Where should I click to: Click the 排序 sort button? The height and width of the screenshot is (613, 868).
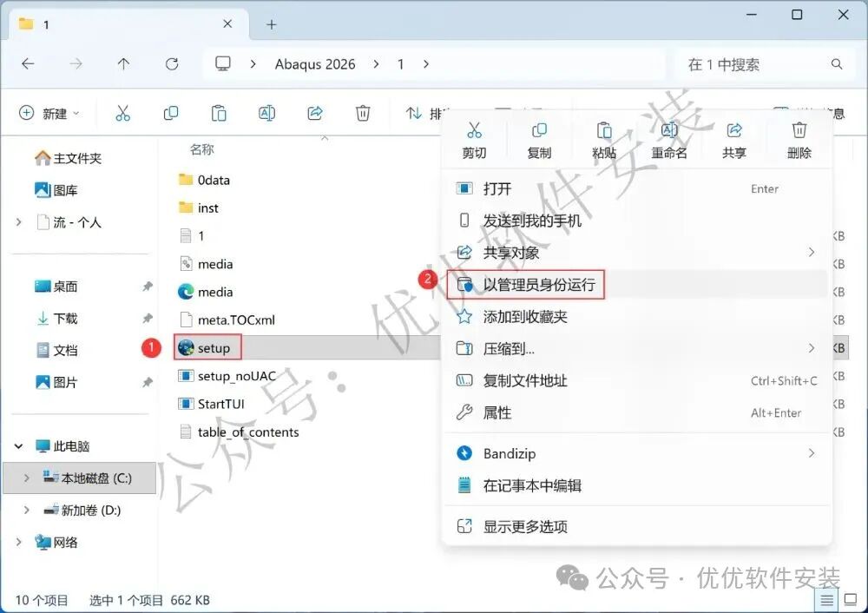pos(426,114)
